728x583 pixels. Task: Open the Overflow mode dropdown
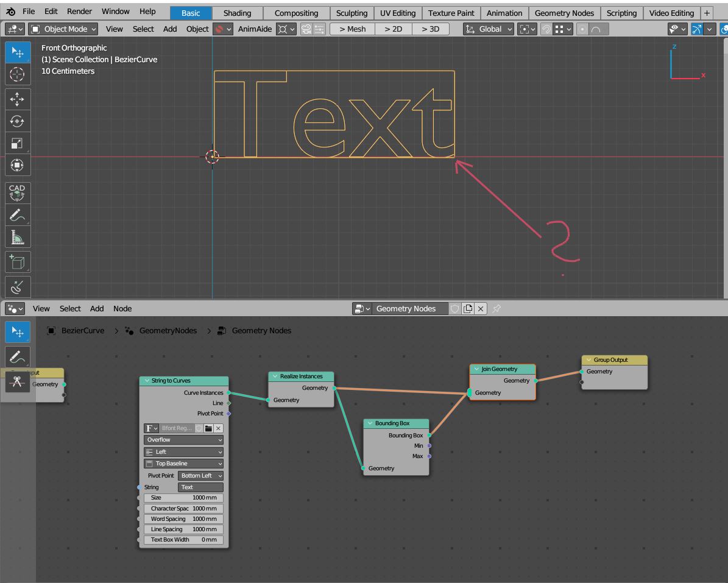click(183, 440)
